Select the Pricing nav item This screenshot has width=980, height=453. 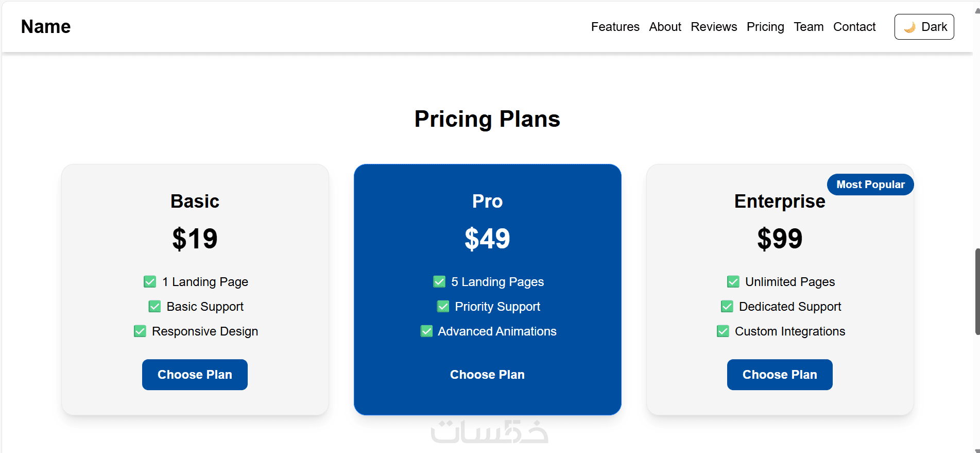click(765, 27)
